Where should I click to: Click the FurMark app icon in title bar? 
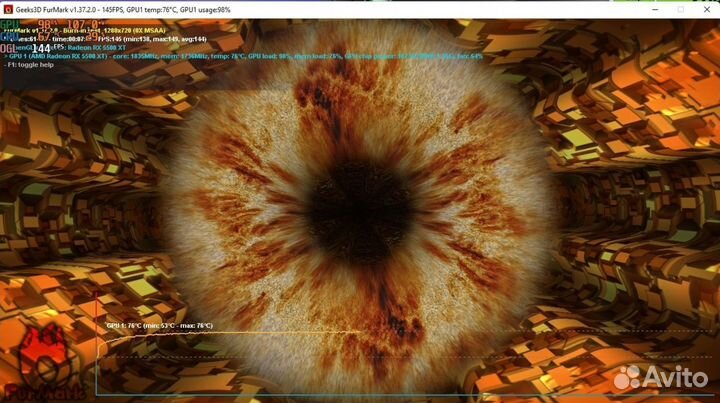[8, 10]
